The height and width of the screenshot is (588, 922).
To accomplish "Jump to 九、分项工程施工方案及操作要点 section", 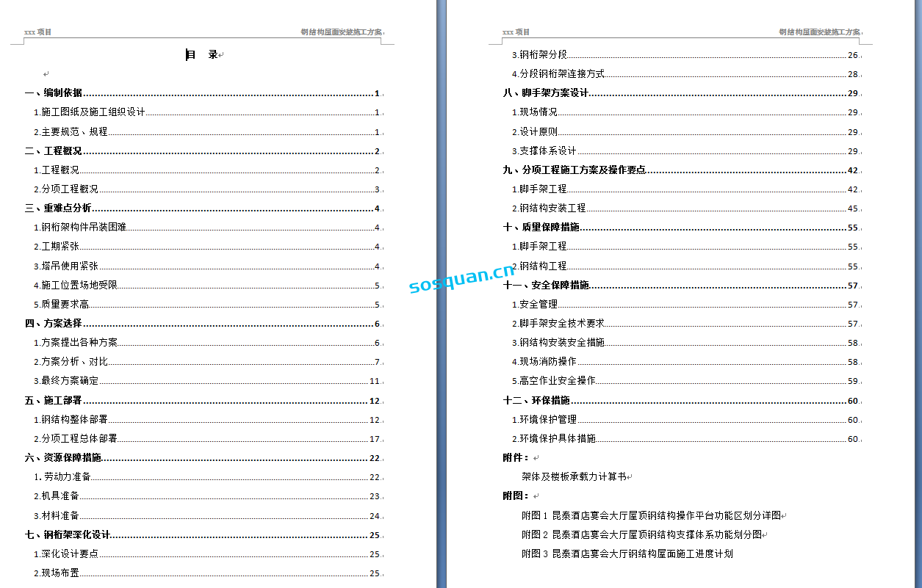I will point(575,170).
